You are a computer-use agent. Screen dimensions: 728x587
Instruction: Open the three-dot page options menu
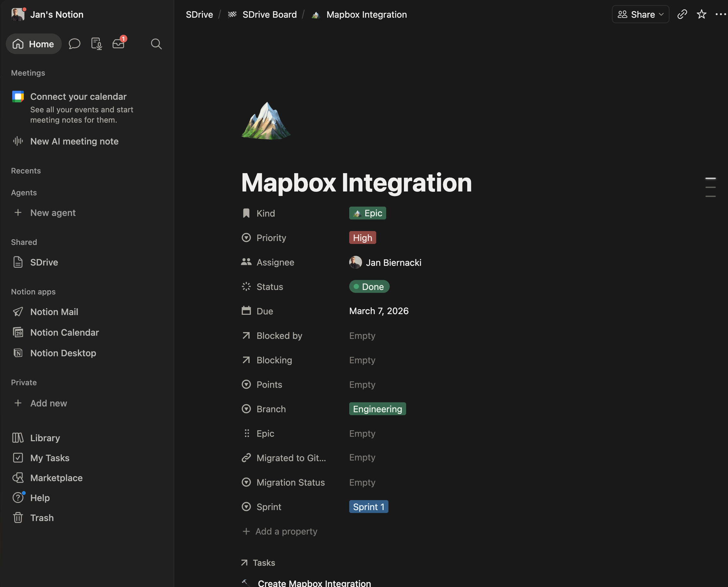[721, 14]
